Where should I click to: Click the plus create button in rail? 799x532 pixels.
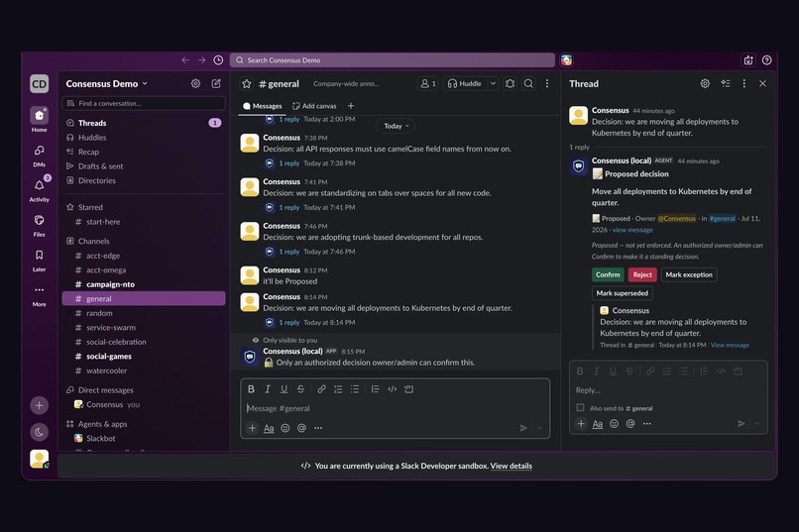point(40,406)
